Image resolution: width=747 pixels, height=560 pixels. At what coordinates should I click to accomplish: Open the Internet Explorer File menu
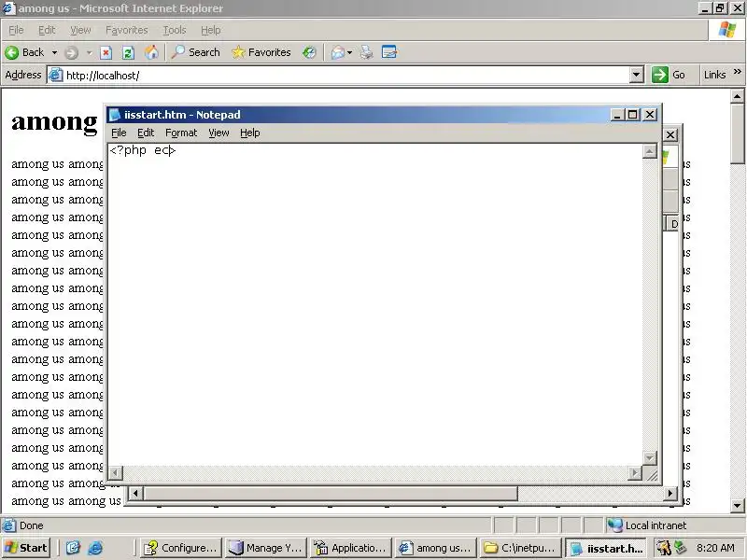(x=16, y=30)
